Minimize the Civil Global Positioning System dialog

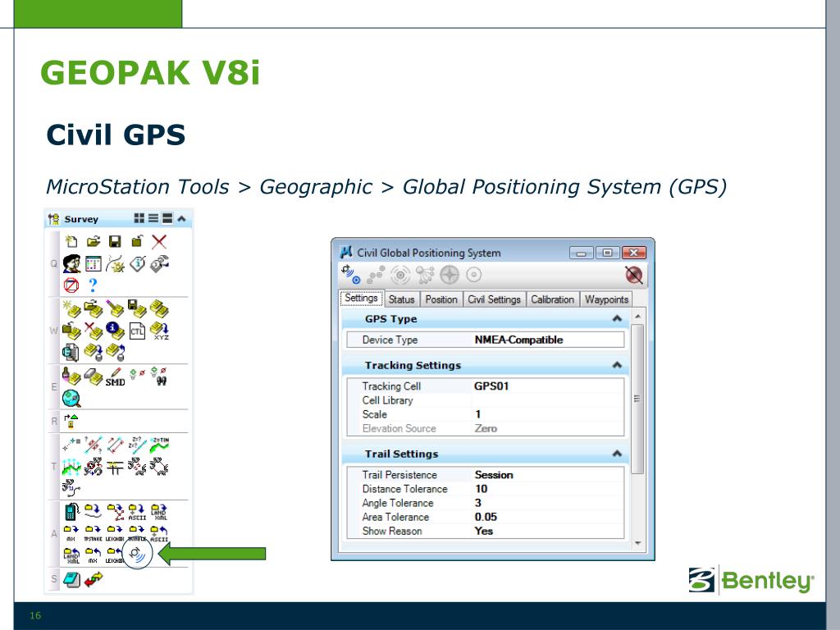[x=582, y=253]
